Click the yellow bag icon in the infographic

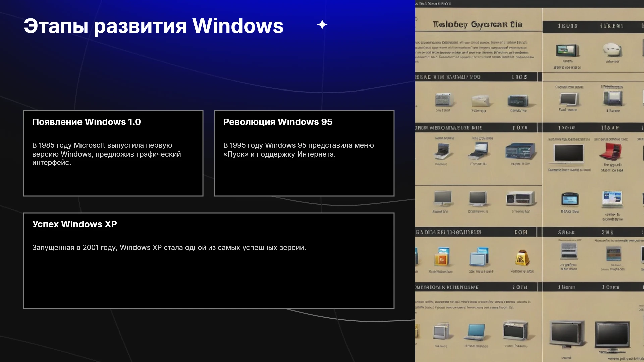pyautogui.click(x=522, y=258)
